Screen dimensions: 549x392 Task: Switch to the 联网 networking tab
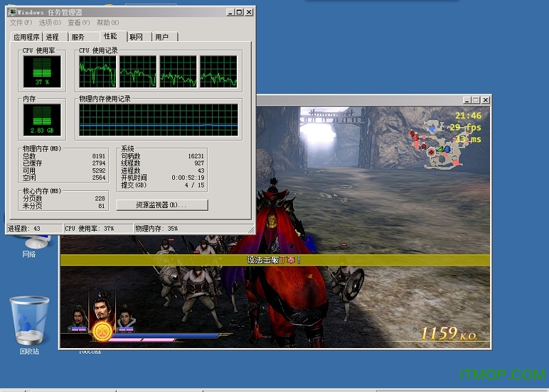click(x=137, y=37)
